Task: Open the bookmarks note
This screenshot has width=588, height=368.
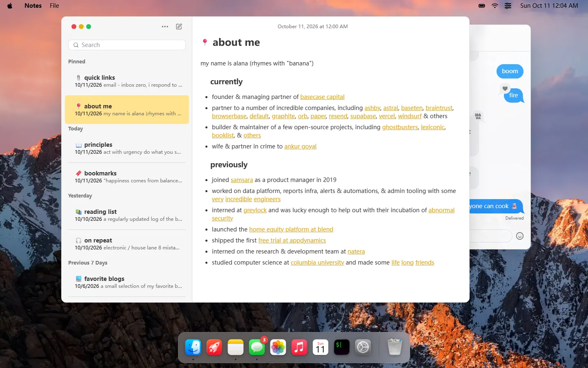Action: 127,177
